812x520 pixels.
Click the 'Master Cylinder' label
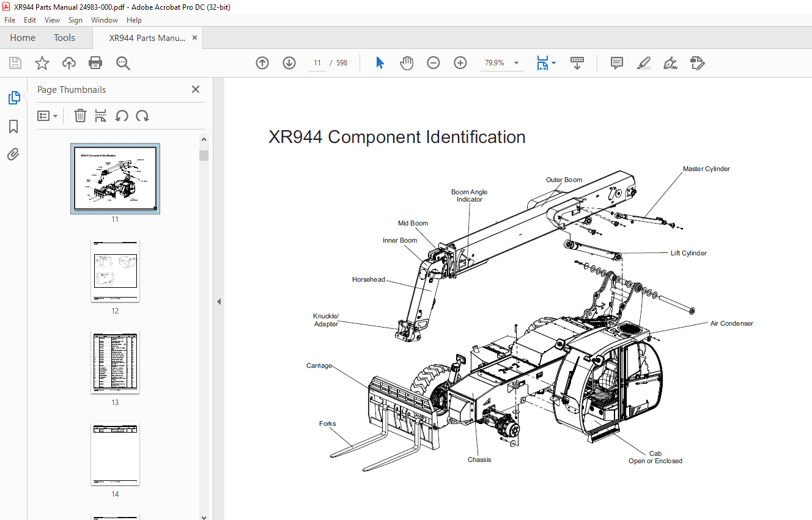point(706,169)
